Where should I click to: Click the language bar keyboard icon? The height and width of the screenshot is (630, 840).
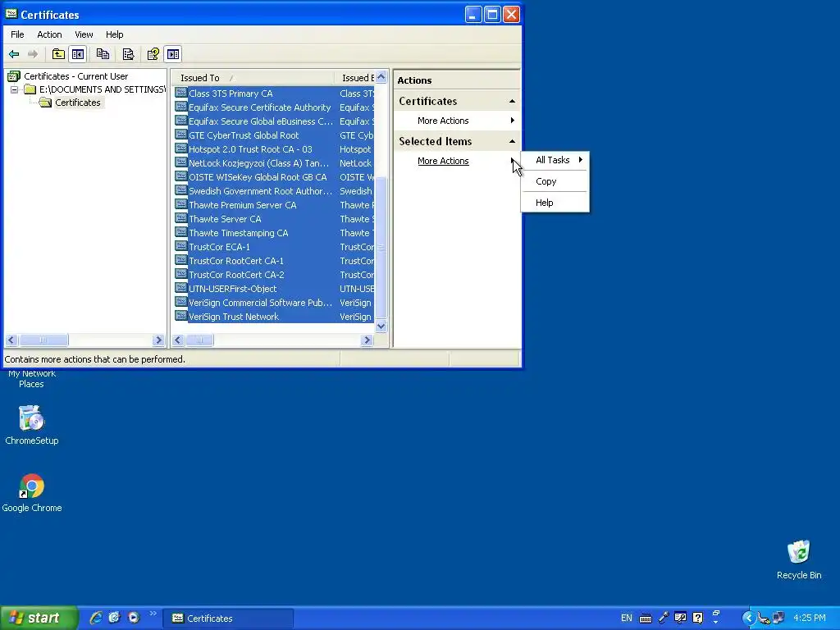click(x=646, y=619)
